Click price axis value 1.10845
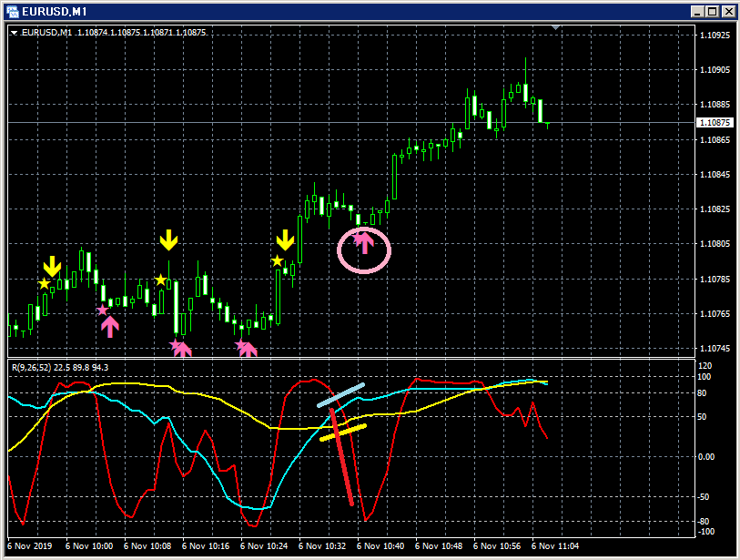740x560 pixels. point(715,175)
